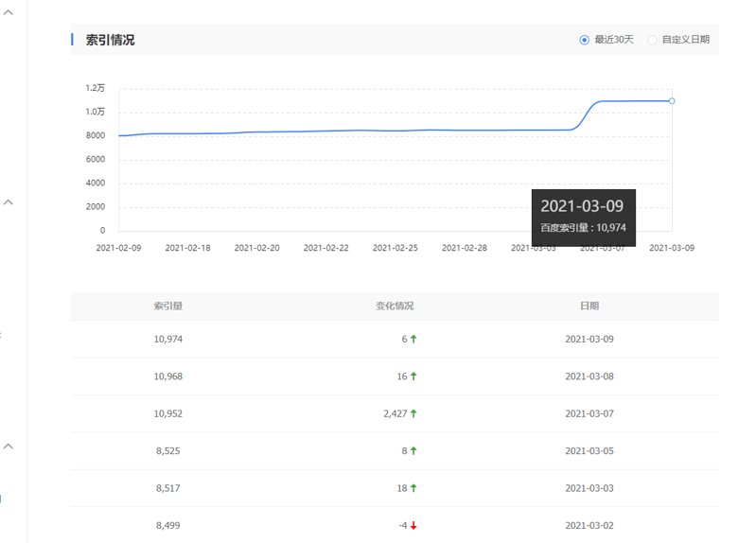This screenshot has width=756, height=543.
Task: Select the 自定义日期 radio button
Action: click(652, 40)
